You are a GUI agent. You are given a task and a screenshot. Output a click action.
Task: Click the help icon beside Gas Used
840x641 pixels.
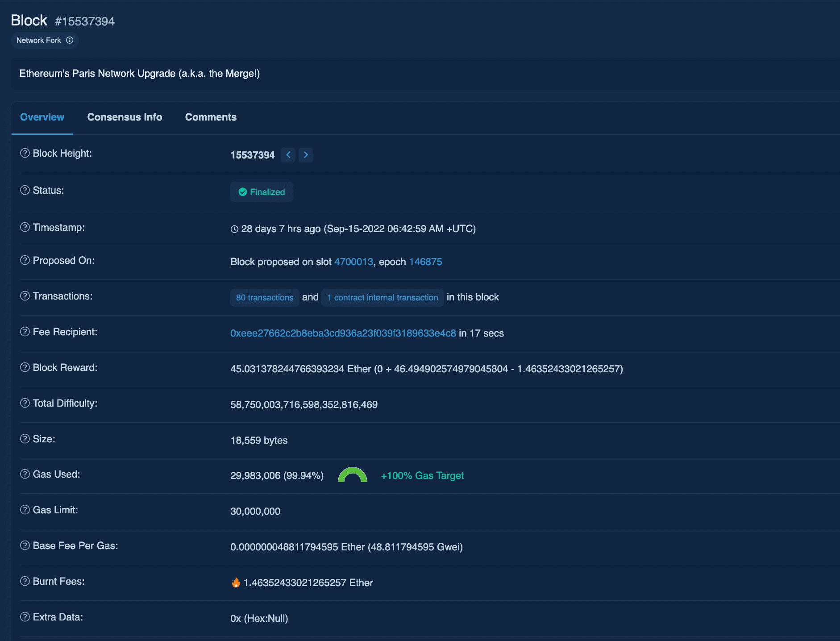(25, 474)
